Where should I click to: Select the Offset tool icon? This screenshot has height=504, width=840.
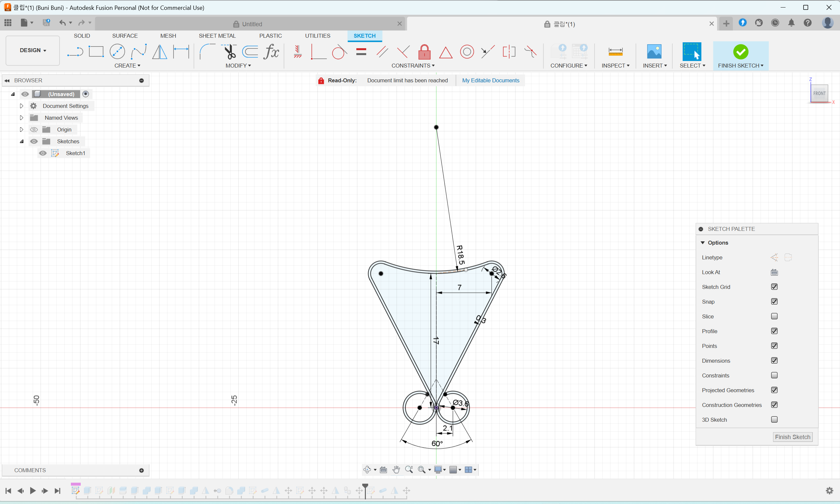[x=250, y=51]
